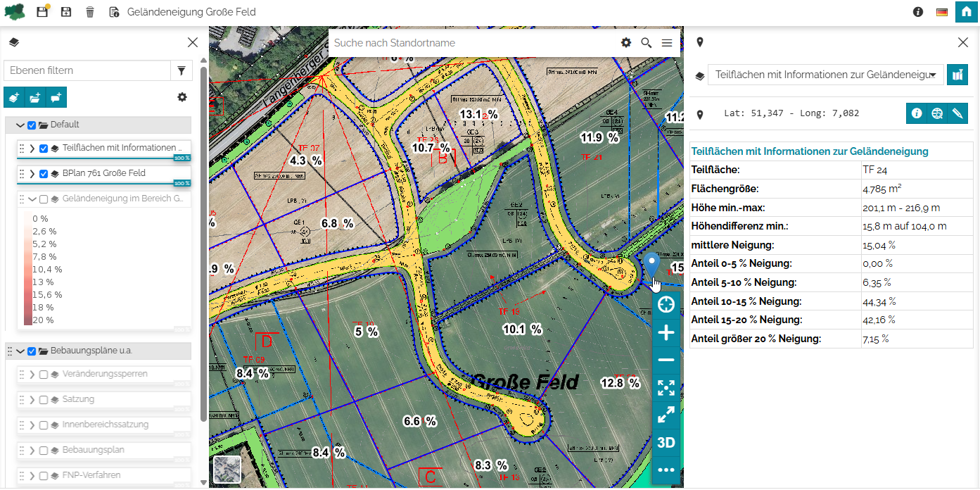Zoom in with the plus button
Viewport: 980px width, 490px height.
[666, 333]
